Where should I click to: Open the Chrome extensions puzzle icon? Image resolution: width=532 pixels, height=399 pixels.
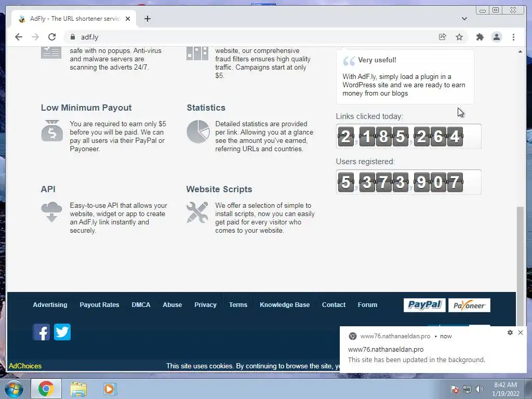(x=480, y=37)
